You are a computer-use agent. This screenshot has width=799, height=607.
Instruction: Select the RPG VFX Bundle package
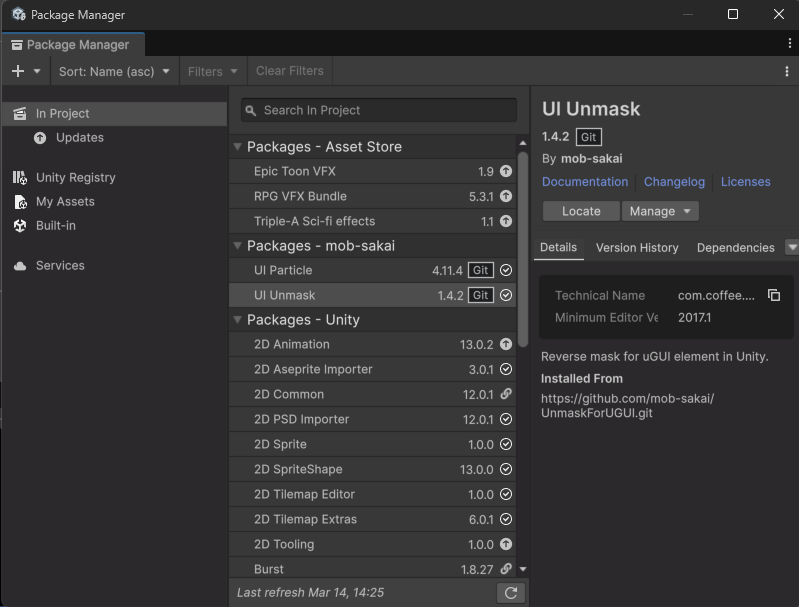372,196
